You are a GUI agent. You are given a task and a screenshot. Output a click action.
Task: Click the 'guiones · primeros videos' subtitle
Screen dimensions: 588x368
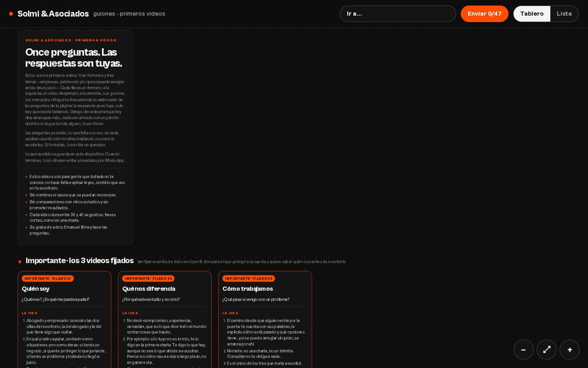(129, 14)
